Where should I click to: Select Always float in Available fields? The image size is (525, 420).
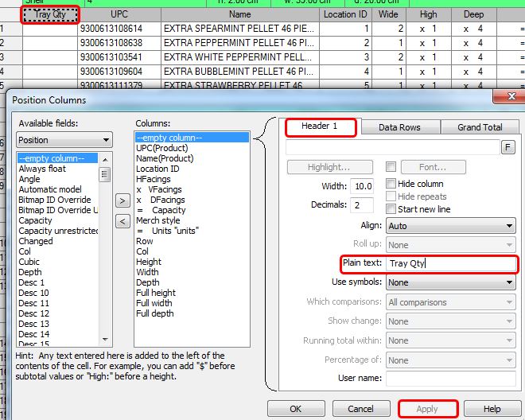pyautogui.click(x=42, y=169)
